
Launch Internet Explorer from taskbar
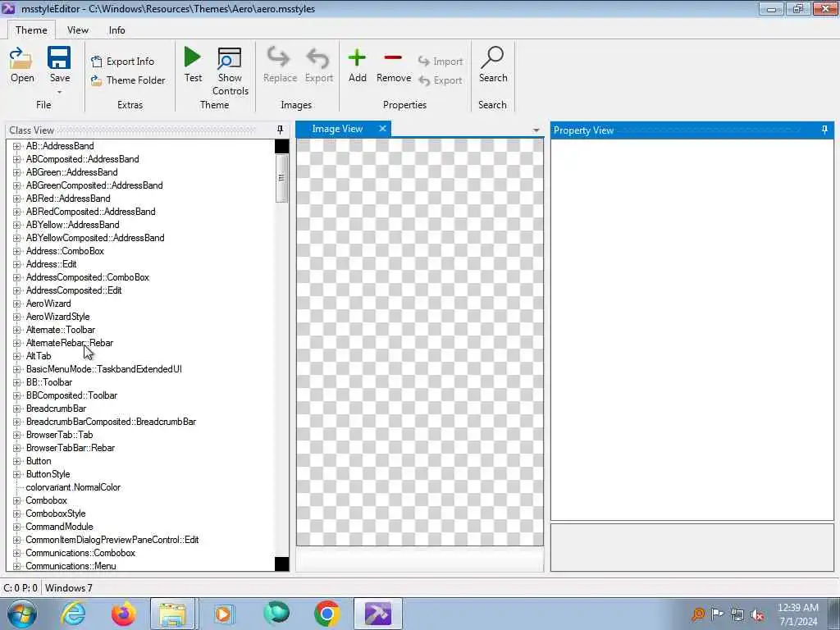[73, 614]
